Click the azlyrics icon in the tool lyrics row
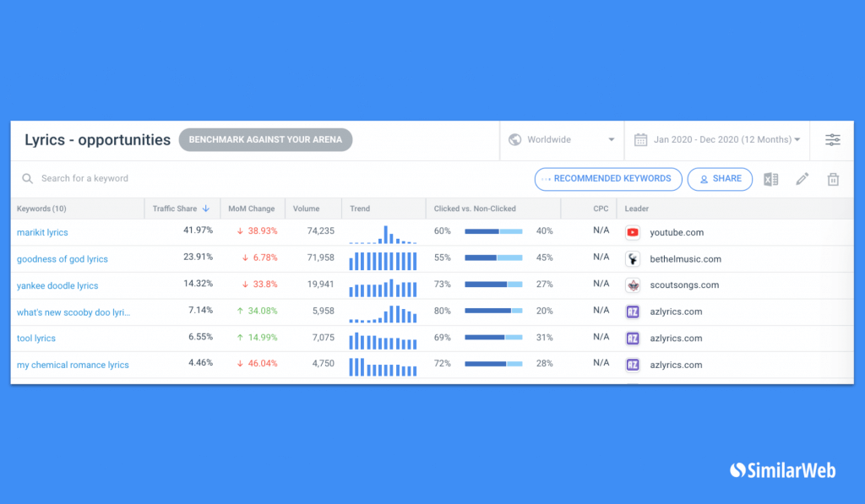Screen dimensions: 865x504 [633, 339]
